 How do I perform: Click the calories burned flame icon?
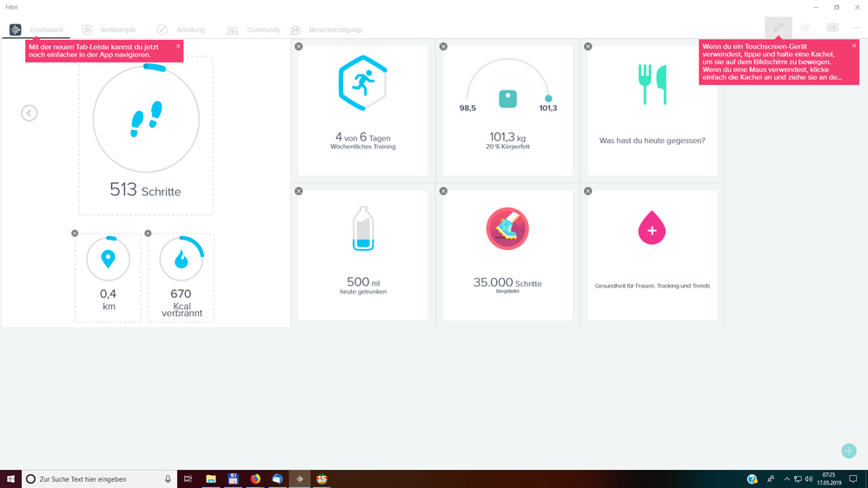181,259
